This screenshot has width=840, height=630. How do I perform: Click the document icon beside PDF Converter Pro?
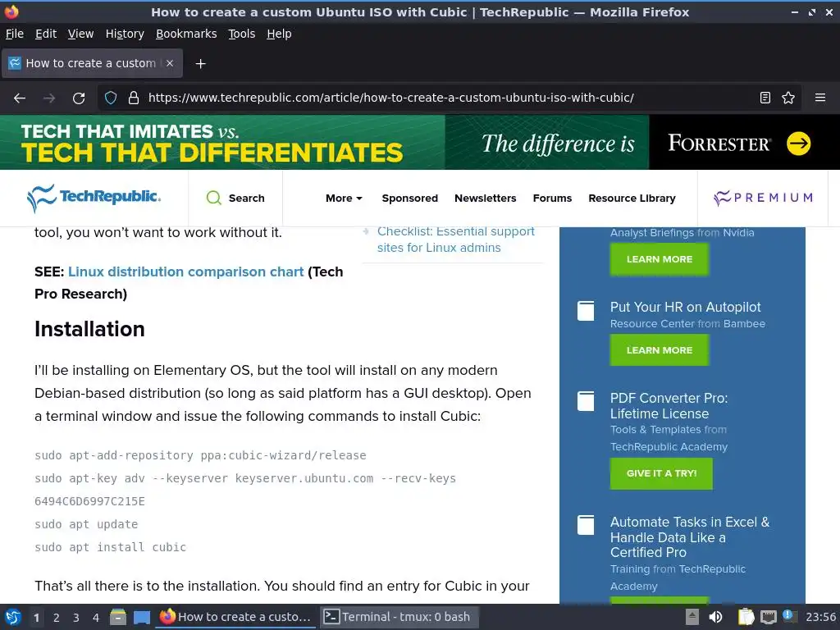click(586, 401)
